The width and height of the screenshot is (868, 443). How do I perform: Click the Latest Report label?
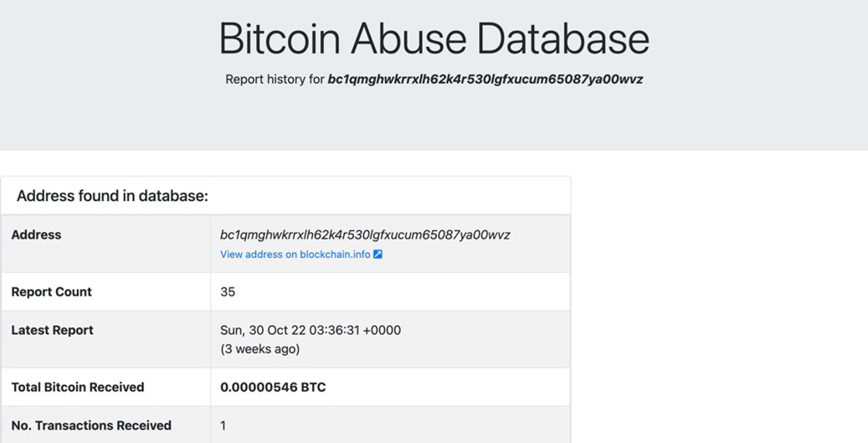(52, 330)
